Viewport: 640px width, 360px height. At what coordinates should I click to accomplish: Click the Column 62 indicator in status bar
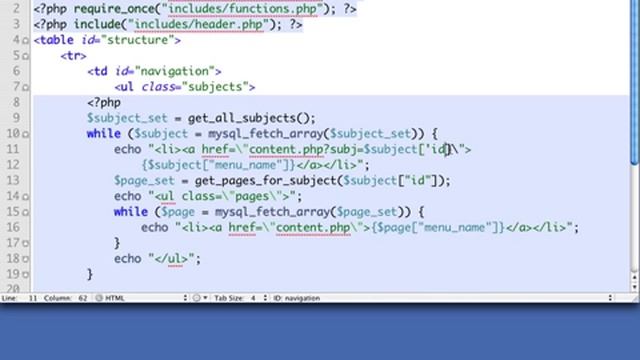click(65, 298)
